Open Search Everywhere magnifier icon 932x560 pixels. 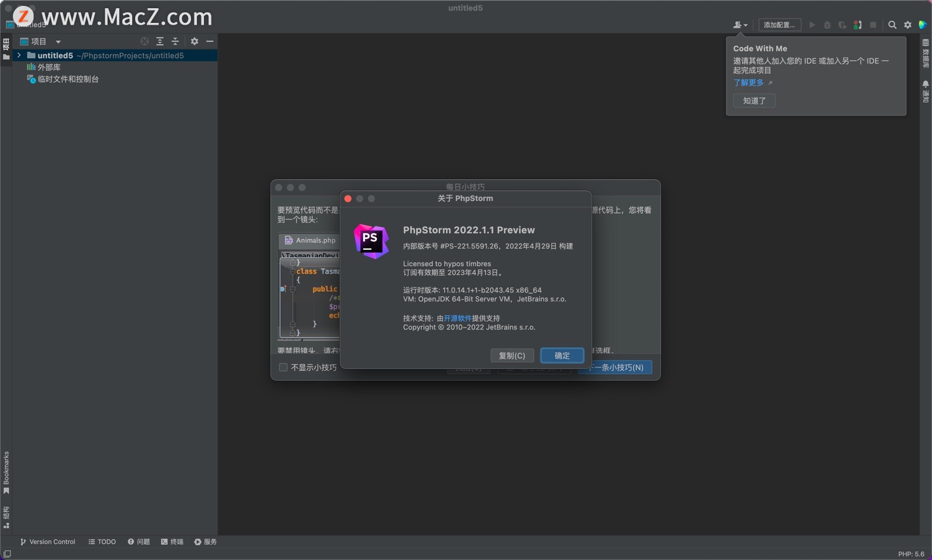click(x=892, y=25)
